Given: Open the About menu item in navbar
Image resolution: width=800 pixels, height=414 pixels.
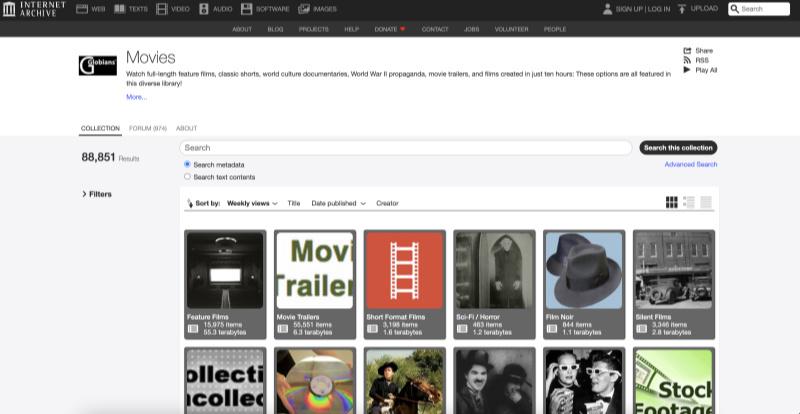Looking at the screenshot, I should [242, 29].
